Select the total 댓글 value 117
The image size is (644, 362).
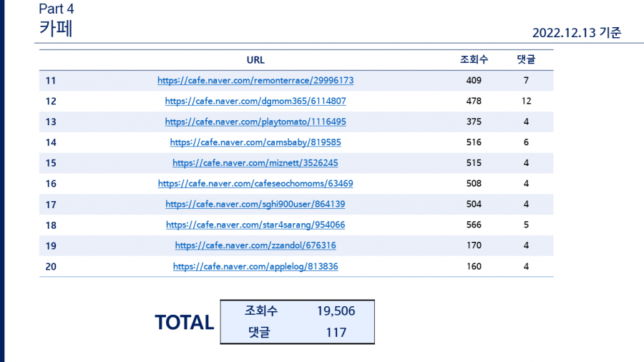[x=336, y=332]
